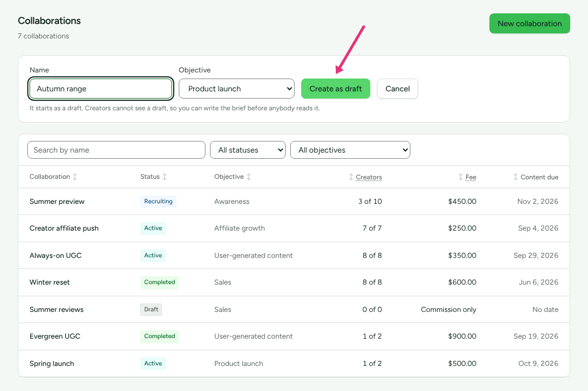Click the No date cell

coord(545,310)
